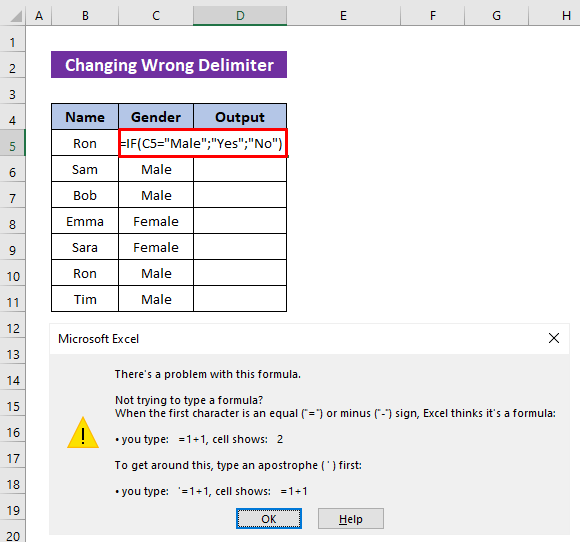Viewport: 580px width, 542px height.
Task: Click the 'Changing Wrong Delimiter' title cell
Action: [169, 65]
